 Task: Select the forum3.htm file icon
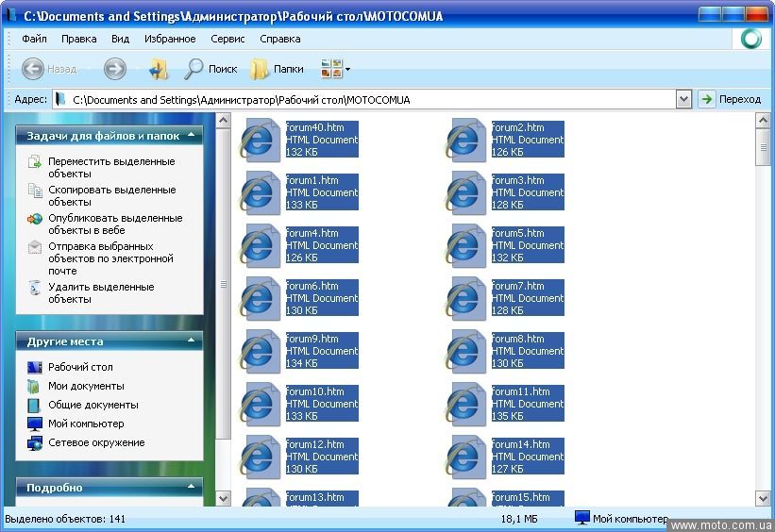coord(465,192)
